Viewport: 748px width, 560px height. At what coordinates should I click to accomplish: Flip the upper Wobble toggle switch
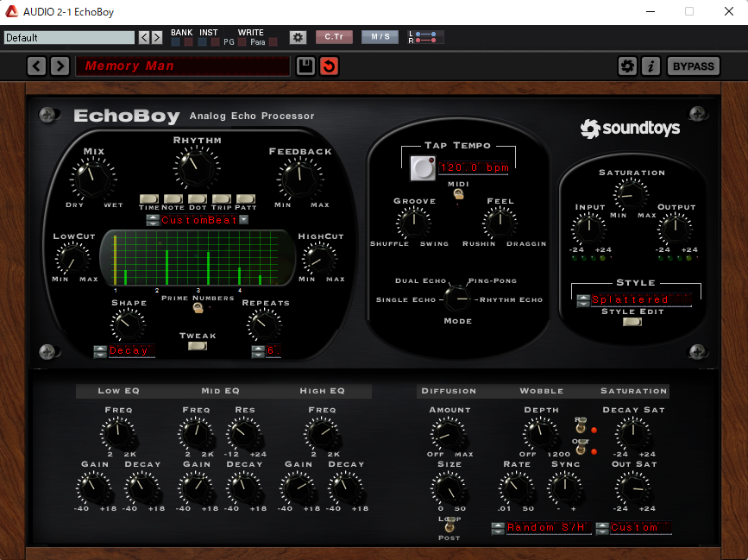[x=581, y=425]
